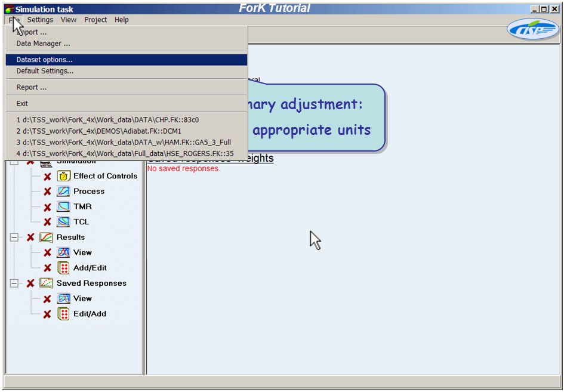Viewport: 564px width, 392px height.
Task: Click red X beside Effect of Controls
Action: (48, 177)
